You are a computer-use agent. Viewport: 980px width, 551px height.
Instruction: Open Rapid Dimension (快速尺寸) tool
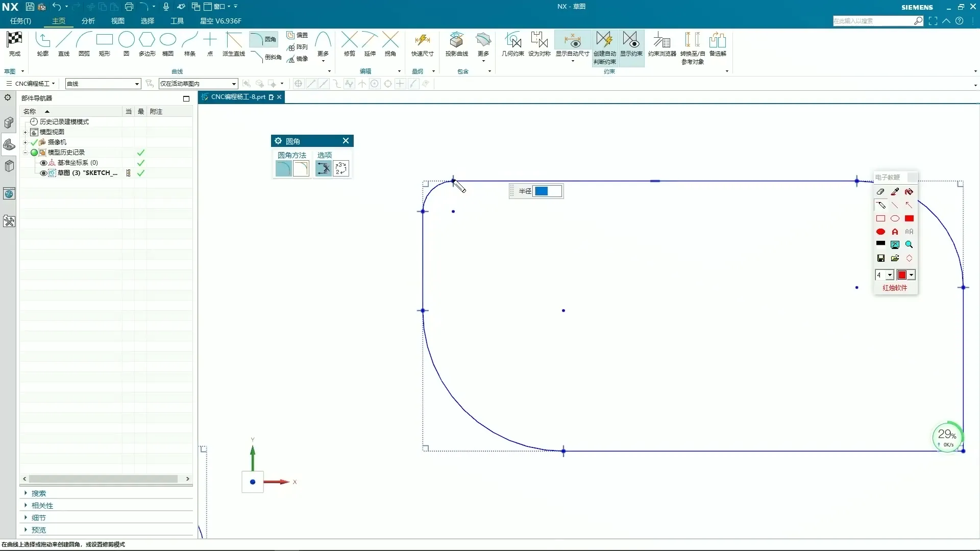pos(422,40)
